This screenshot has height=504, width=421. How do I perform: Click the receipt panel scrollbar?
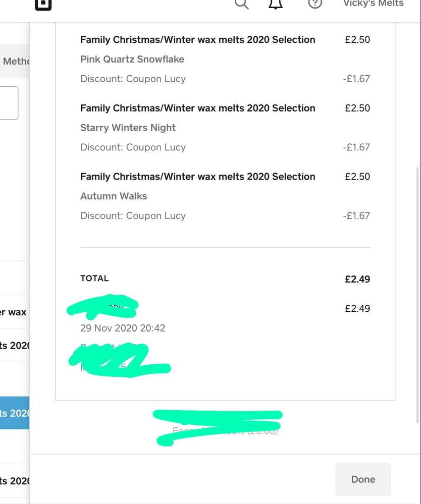coord(417,293)
